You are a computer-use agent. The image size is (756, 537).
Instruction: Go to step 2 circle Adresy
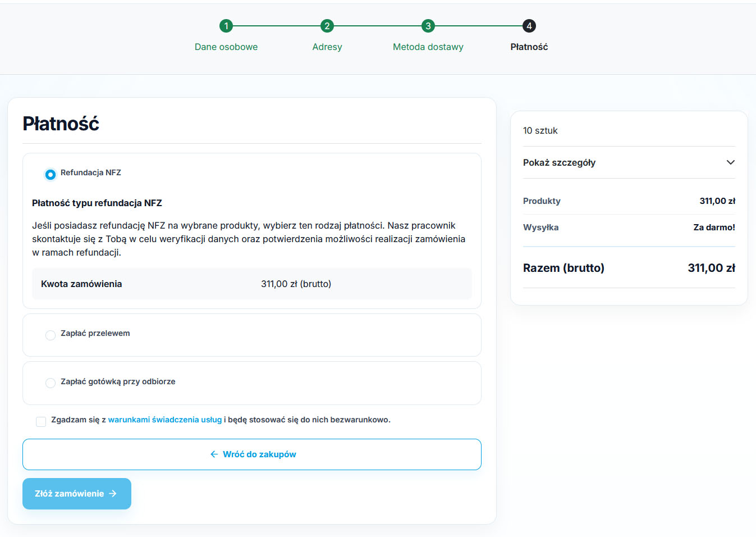click(x=327, y=26)
